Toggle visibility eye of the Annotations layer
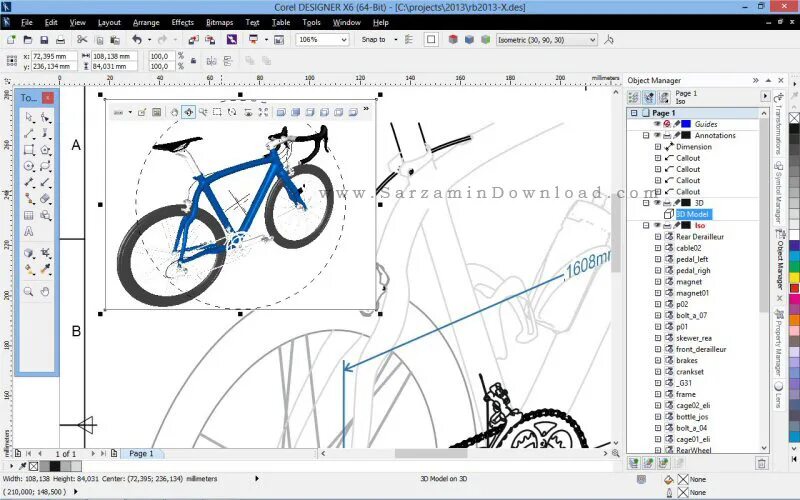This screenshot has height=500, width=800. pyautogui.click(x=657, y=135)
